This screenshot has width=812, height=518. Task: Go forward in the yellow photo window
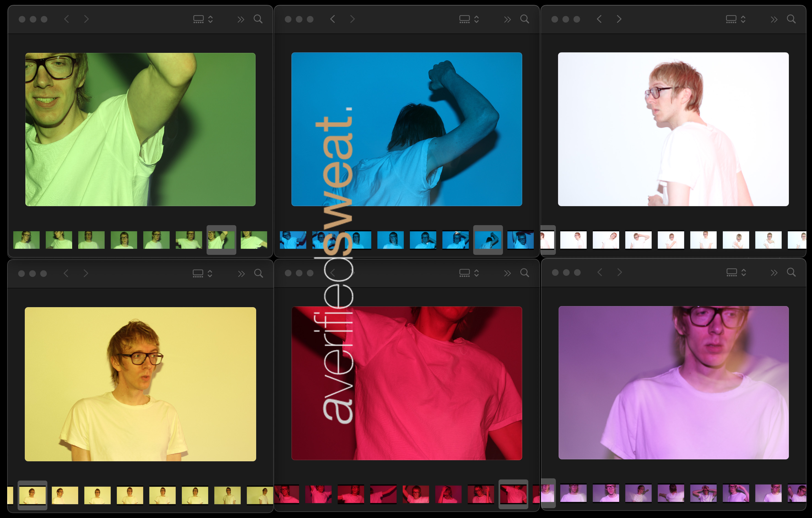[86, 273]
